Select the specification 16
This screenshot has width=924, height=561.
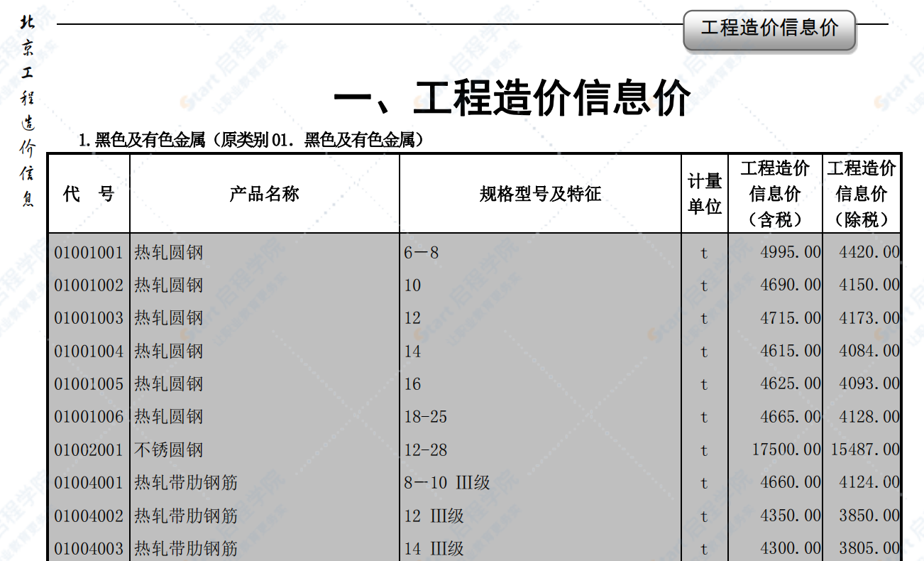(x=412, y=384)
